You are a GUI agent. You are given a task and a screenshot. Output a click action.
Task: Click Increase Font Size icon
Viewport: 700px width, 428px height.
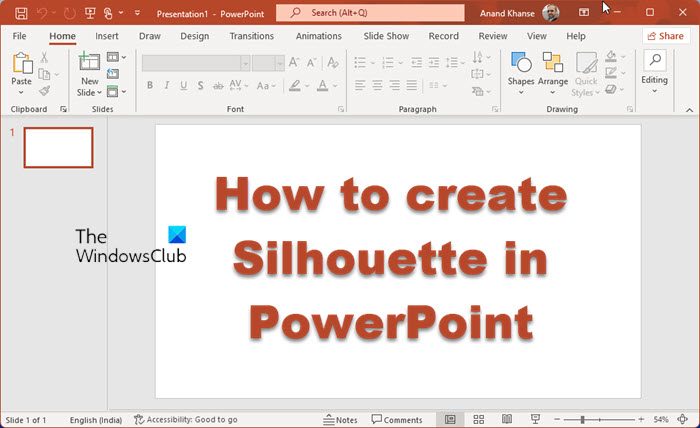pyautogui.click(x=293, y=62)
